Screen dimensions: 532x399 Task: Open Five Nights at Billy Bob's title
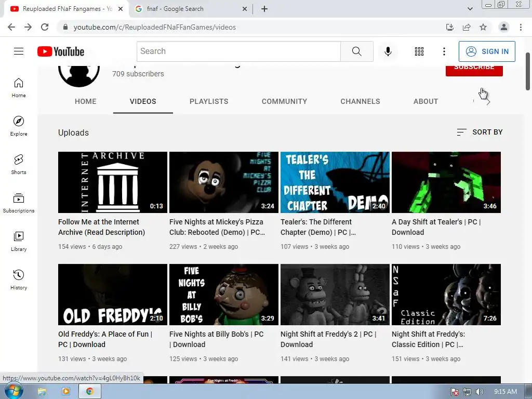tap(217, 339)
